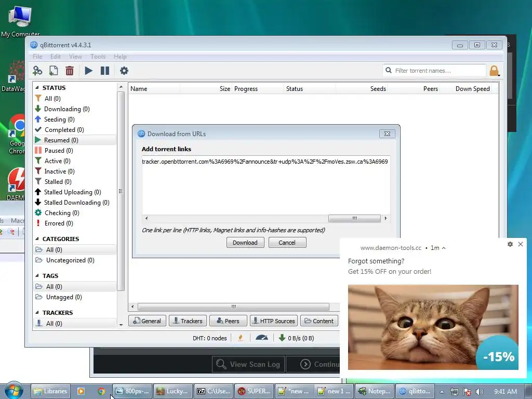
Task: Toggle alternative speed limits speedometer icon
Action: click(x=262, y=338)
